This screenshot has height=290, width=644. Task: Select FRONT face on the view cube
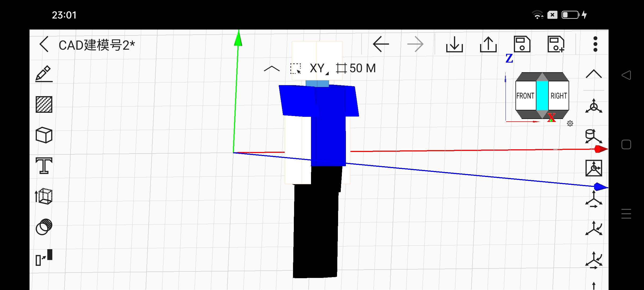pos(526,96)
